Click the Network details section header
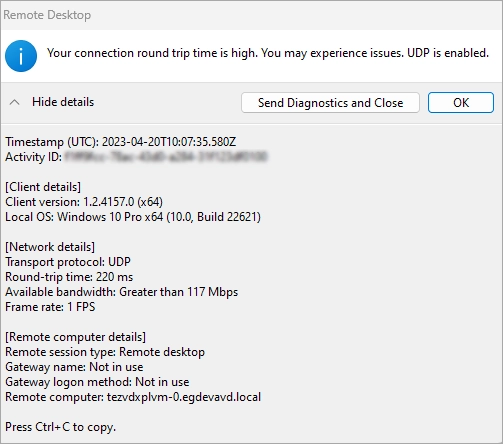503x444 pixels. point(50,247)
